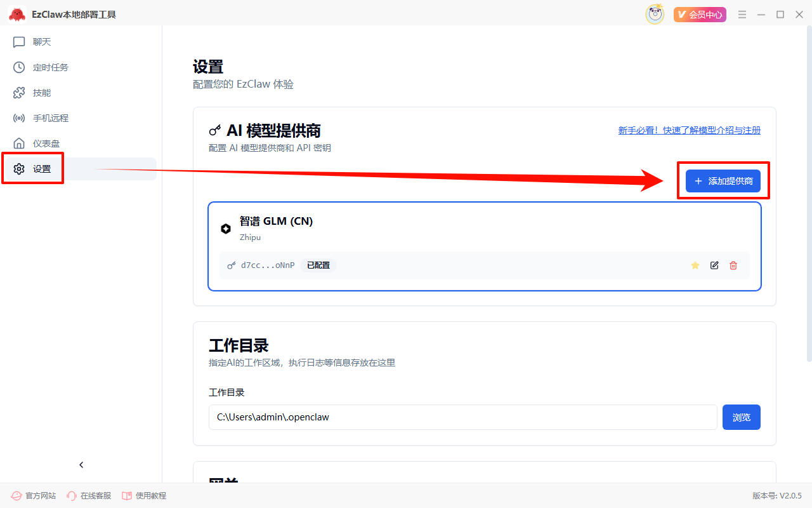This screenshot has height=508, width=812.
Task: Open the 使用教程 tutorial link
Action: (x=144, y=495)
